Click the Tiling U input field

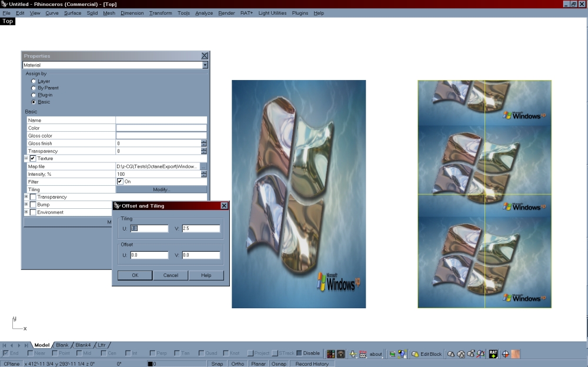tap(149, 229)
